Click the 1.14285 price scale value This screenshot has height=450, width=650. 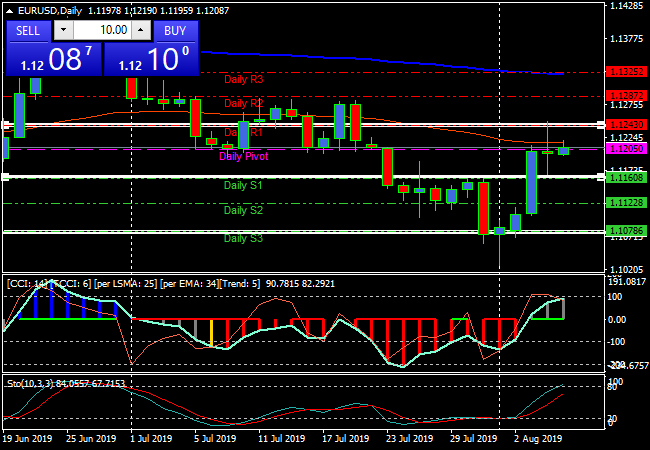pyautogui.click(x=627, y=6)
